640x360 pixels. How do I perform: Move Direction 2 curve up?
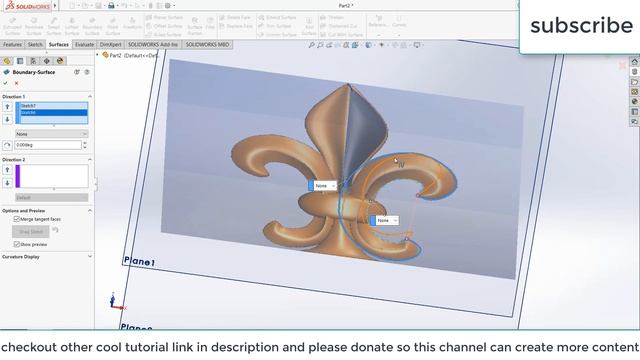click(7, 170)
